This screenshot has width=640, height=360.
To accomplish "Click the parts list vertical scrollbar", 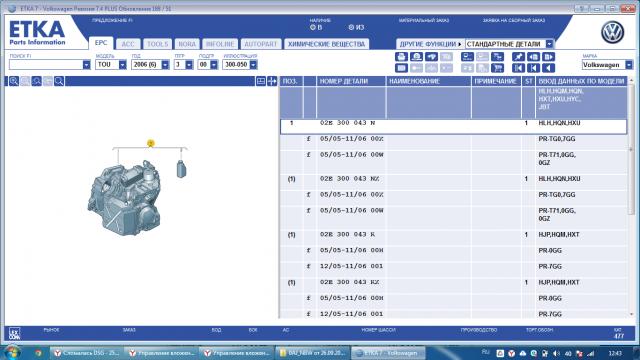I will (x=631, y=196).
